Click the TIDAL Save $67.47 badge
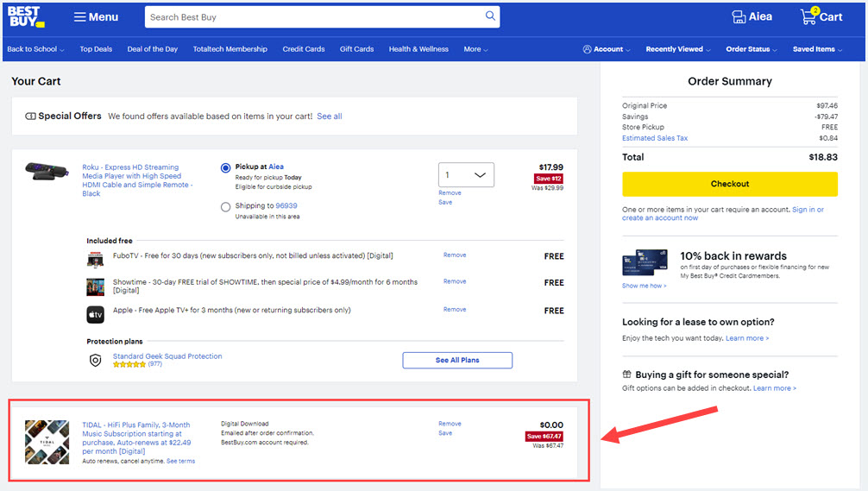Image resolution: width=868 pixels, height=491 pixels. [x=544, y=436]
